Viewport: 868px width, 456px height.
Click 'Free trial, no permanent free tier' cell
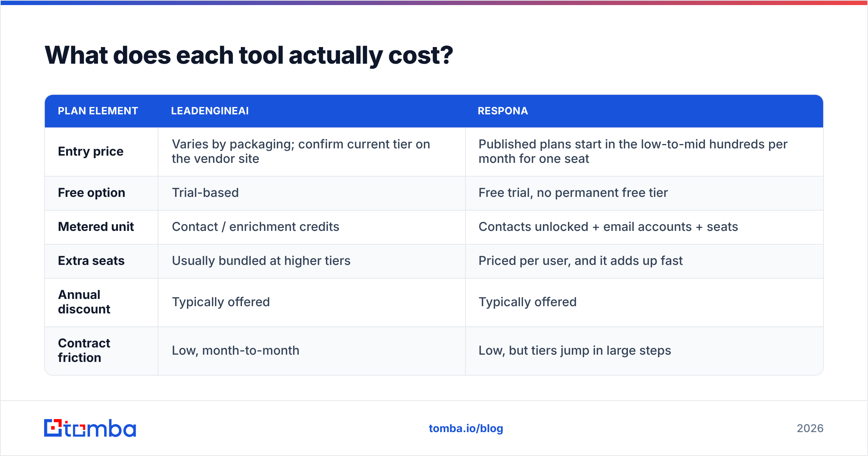pos(644,193)
